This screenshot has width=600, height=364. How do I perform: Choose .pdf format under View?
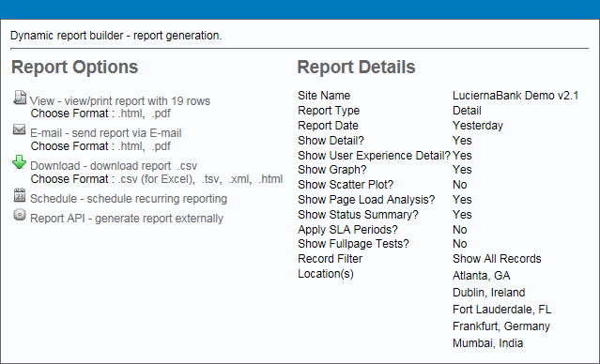point(162,114)
